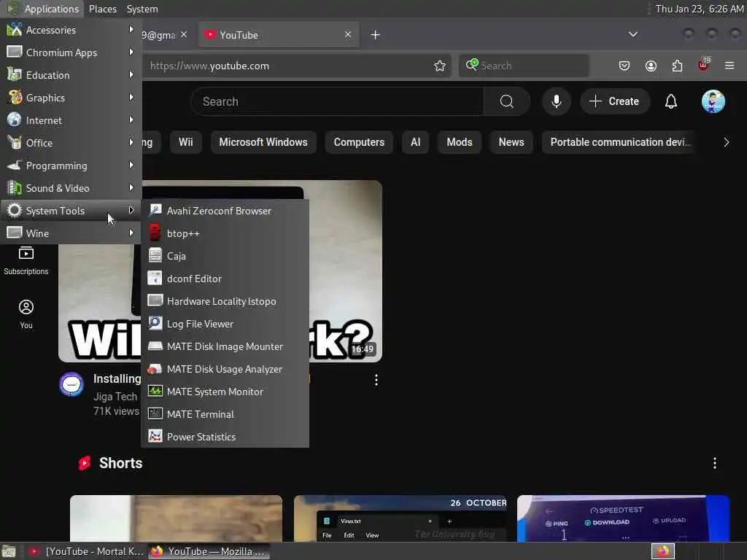
Task: Switch to YouTube — Mozilla taskbar window
Action: tap(208, 551)
